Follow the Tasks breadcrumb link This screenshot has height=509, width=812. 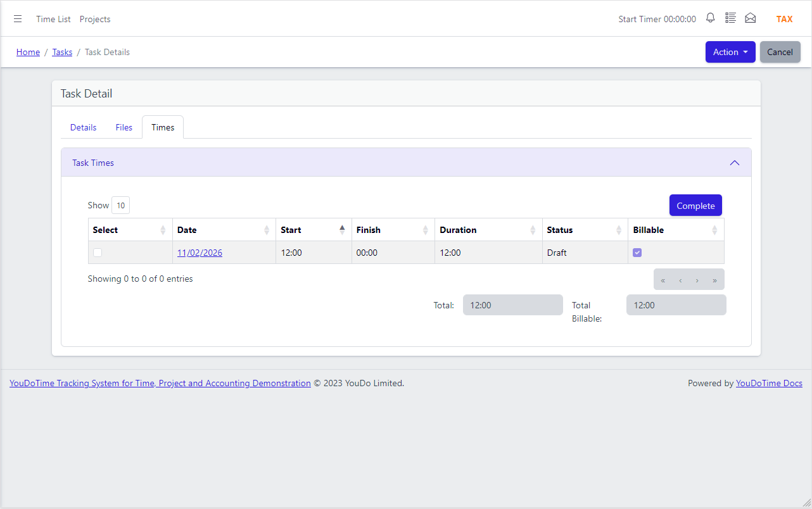(62, 52)
